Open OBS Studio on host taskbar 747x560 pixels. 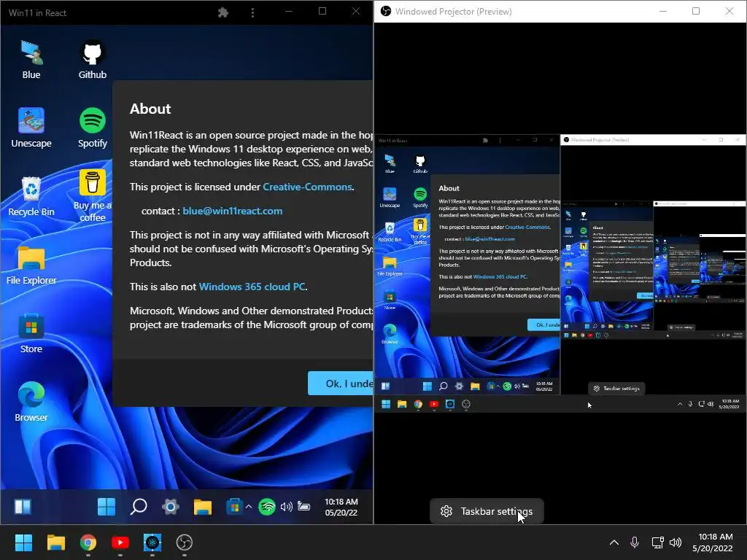[185, 542]
